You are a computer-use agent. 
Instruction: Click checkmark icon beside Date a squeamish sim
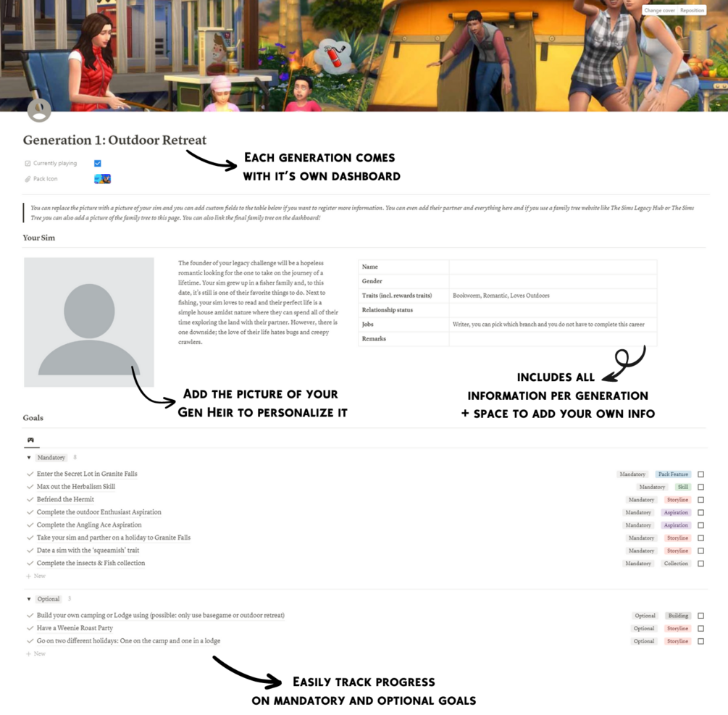point(30,551)
